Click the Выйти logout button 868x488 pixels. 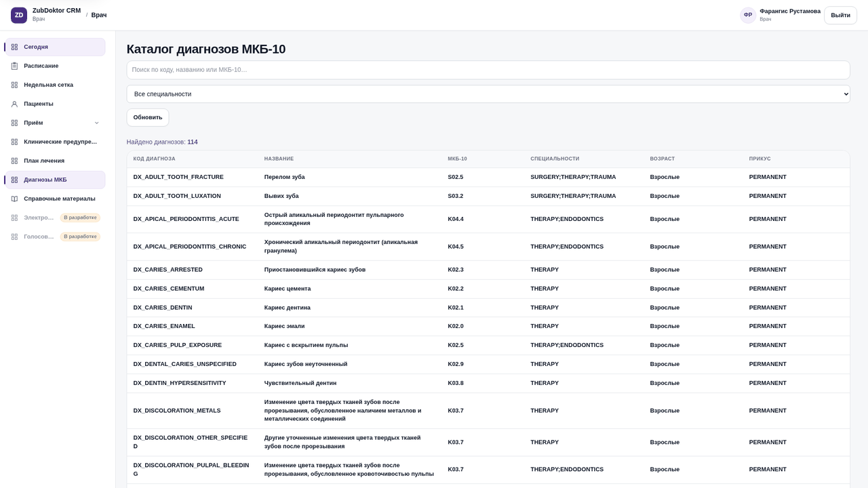click(840, 15)
